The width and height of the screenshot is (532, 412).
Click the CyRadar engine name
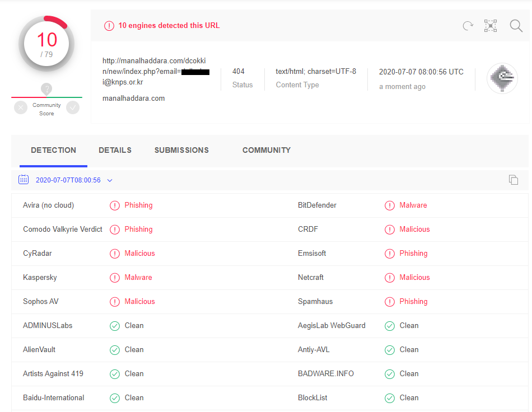[38, 254]
